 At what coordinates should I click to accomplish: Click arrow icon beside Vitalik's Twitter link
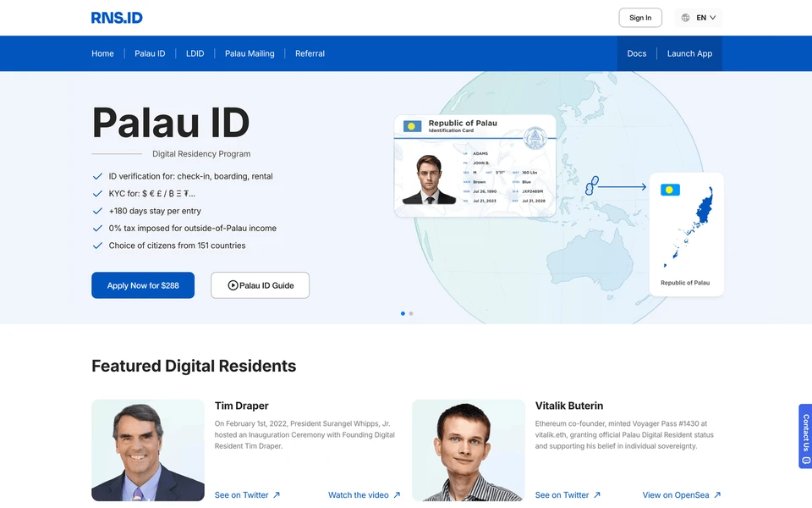597,495
